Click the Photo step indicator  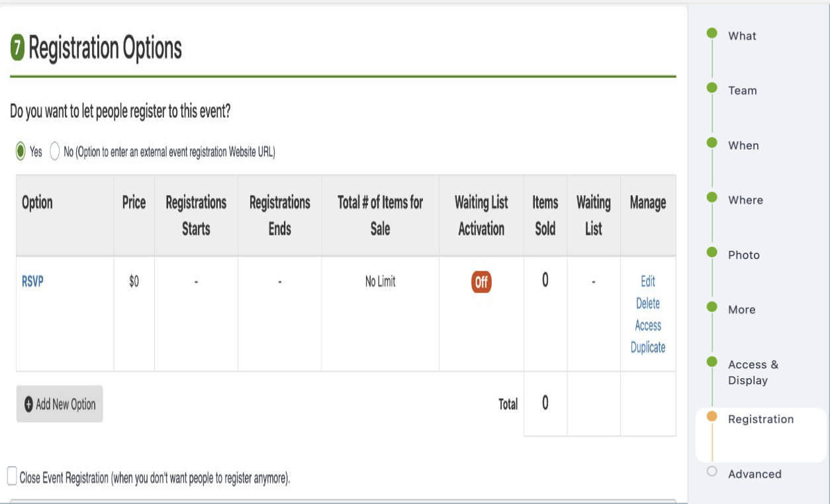(712, 255)
